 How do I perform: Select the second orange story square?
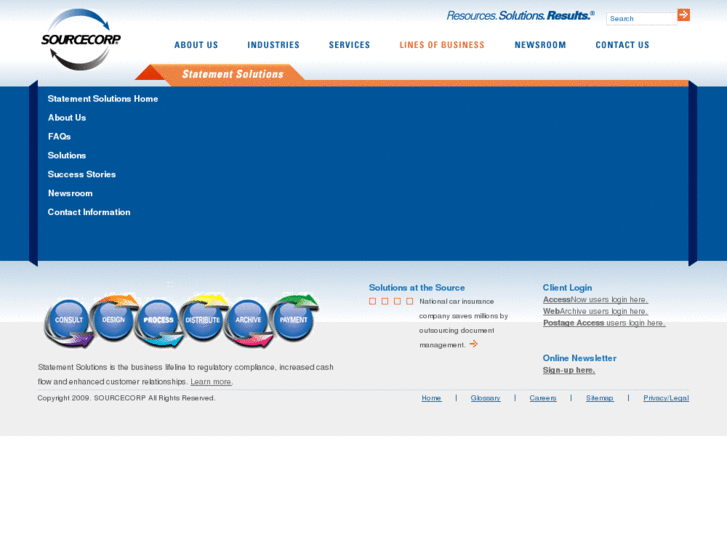pos(385,301)
